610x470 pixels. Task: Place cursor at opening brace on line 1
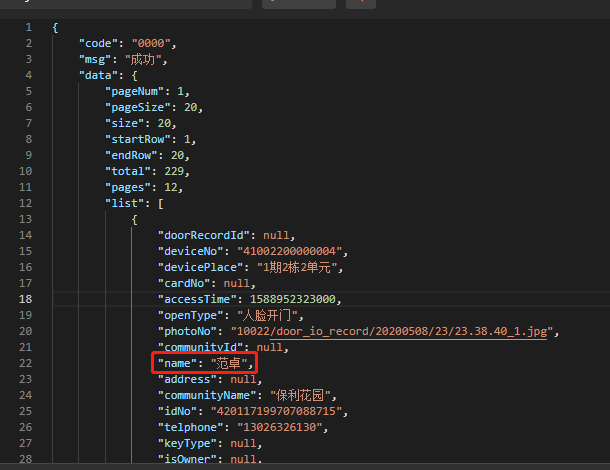pos(55,28)
